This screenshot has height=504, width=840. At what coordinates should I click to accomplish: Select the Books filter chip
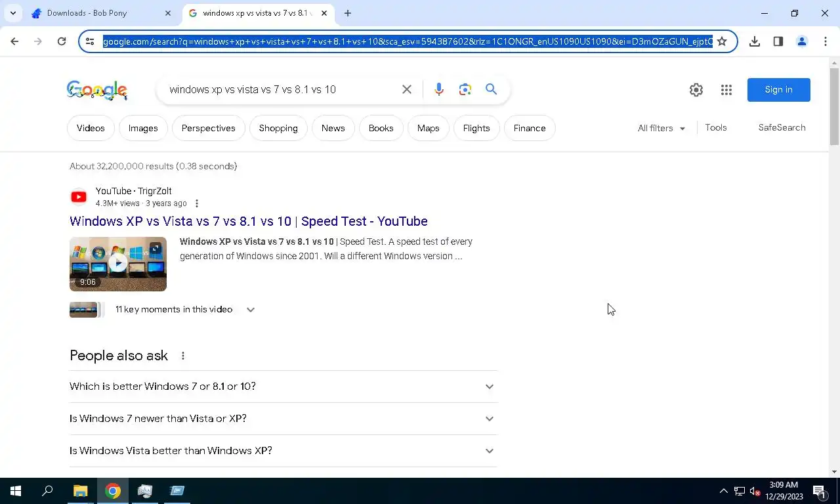point(381,128)
